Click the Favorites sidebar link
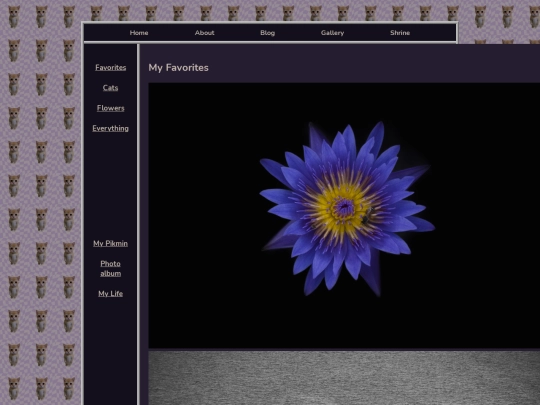 (x=111, y=68)
